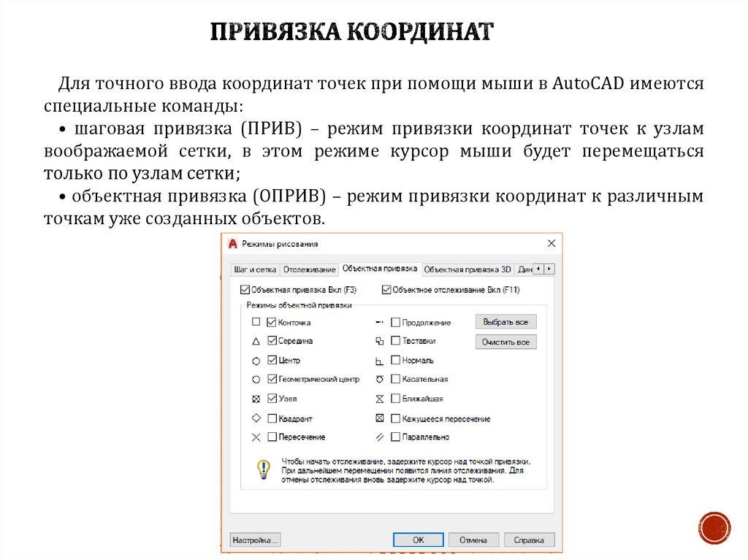This screenshot has height=560, width=748.
Task: Click the Intersection X snap icon
Action: pos(256,437)
